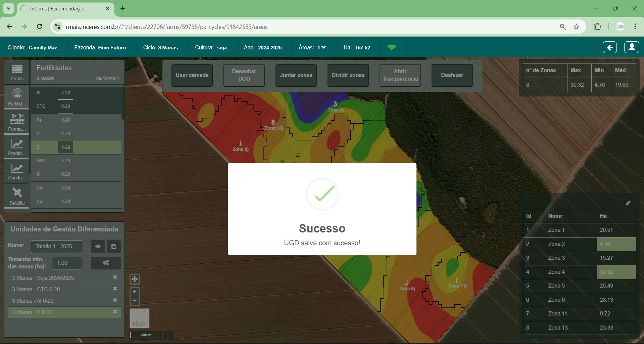
Task: Click the minimum zone size field
Action: click(67, 263)
